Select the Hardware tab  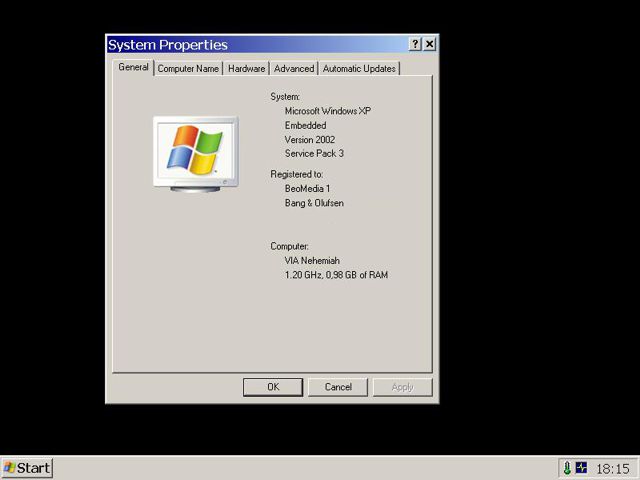[x=246, y=69]
